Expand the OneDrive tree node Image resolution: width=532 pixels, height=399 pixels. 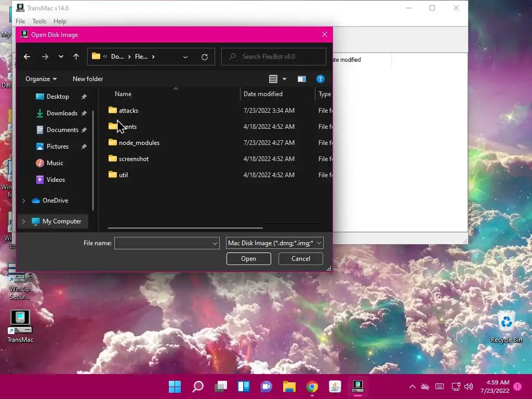click(23, 201)
